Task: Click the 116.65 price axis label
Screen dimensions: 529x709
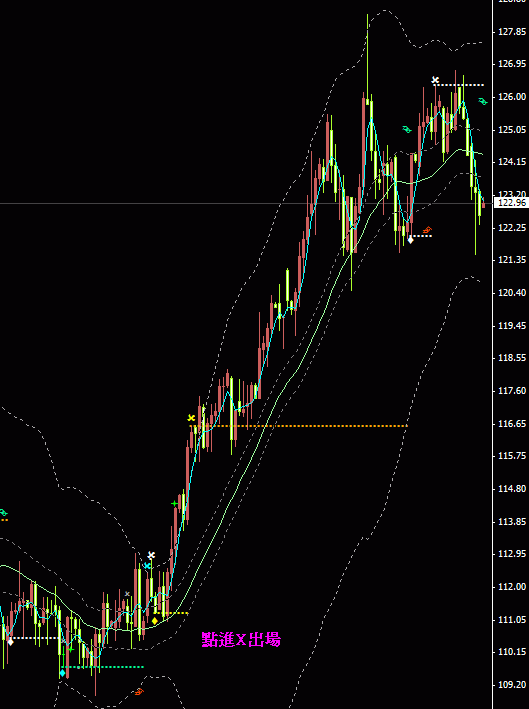Action: (512, 424)
